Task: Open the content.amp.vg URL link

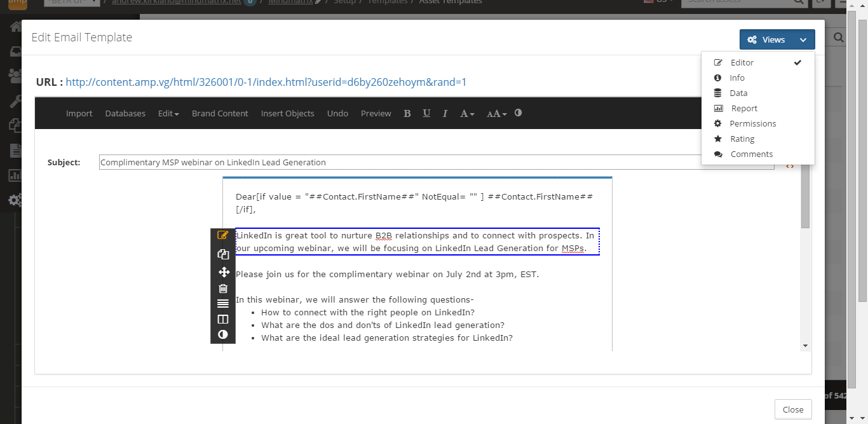Action: click(266, 82)
